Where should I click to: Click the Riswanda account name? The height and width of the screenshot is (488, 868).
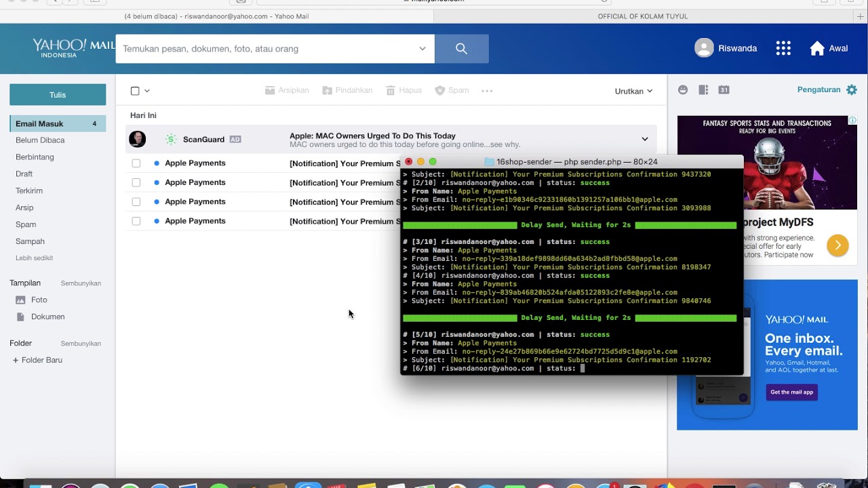tap(738, 48)
